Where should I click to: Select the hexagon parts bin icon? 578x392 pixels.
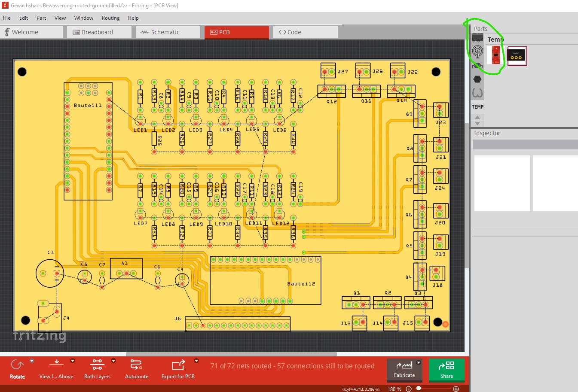coord(477,79)
